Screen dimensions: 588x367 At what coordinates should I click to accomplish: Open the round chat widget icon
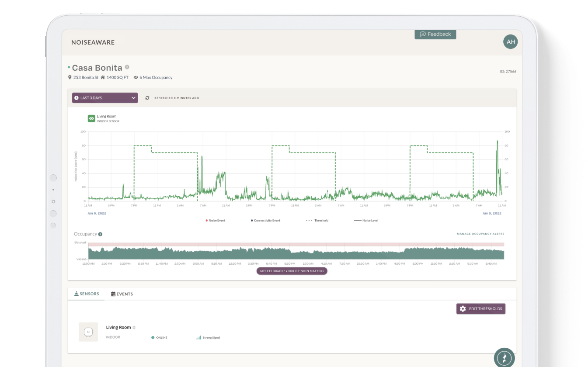504,357
